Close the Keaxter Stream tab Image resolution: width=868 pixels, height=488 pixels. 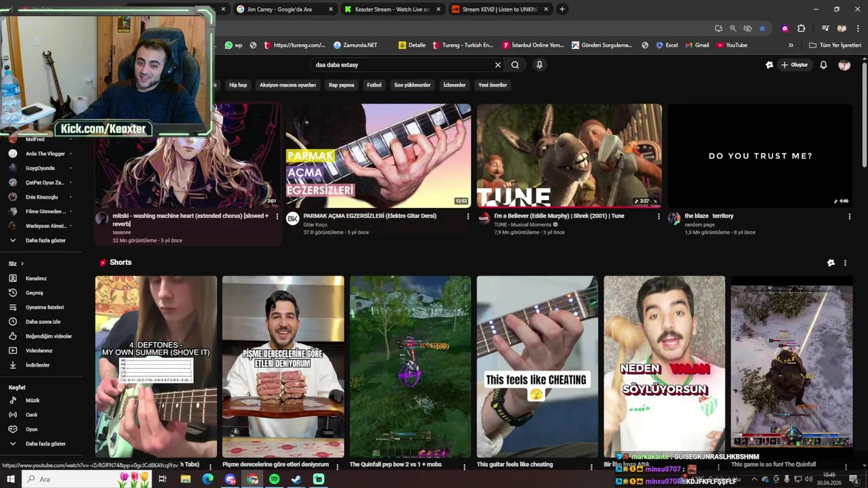(438, 9)
